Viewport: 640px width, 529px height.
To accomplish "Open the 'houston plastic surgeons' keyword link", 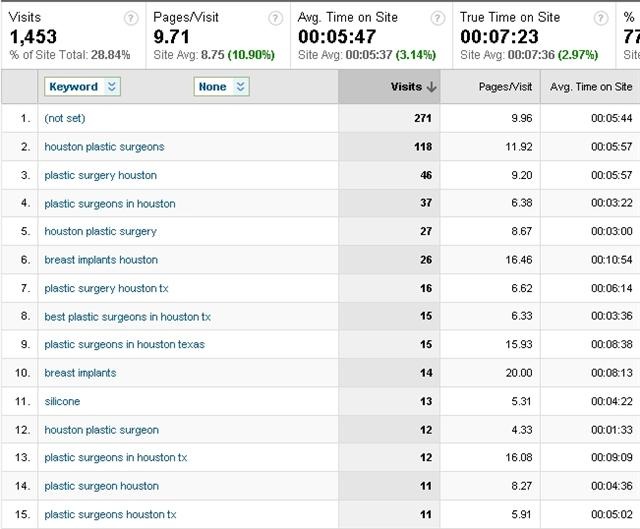I will 104,147.
